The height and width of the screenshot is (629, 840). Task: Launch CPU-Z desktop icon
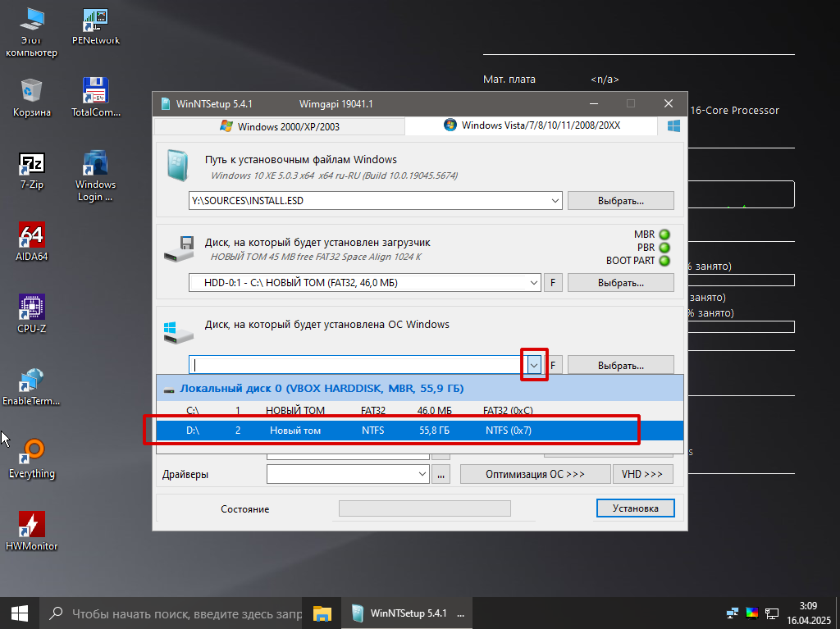tap(32, 314)
